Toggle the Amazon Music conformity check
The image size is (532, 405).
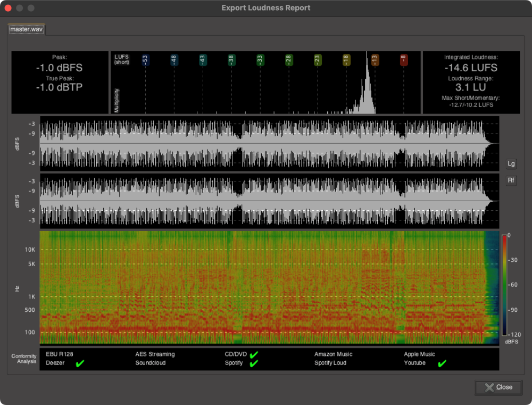333,354
